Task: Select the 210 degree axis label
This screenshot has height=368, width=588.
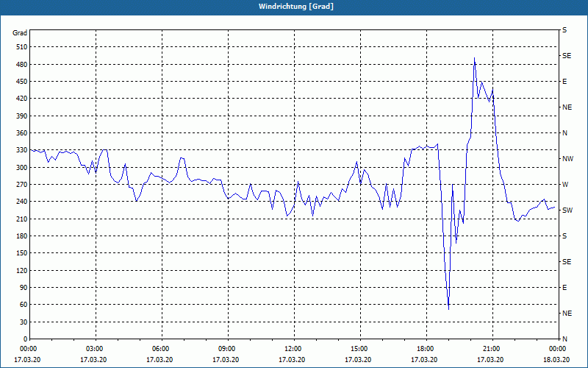Action: click(22, 219)
